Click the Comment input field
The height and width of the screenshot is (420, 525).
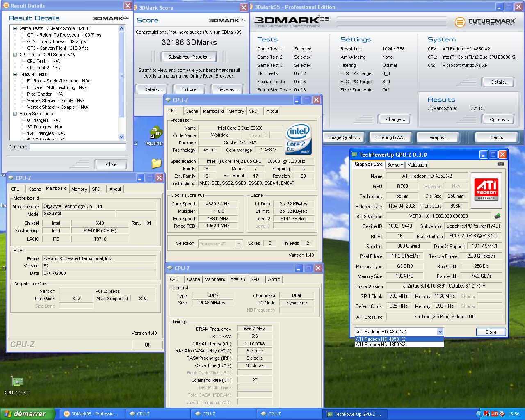78,147
